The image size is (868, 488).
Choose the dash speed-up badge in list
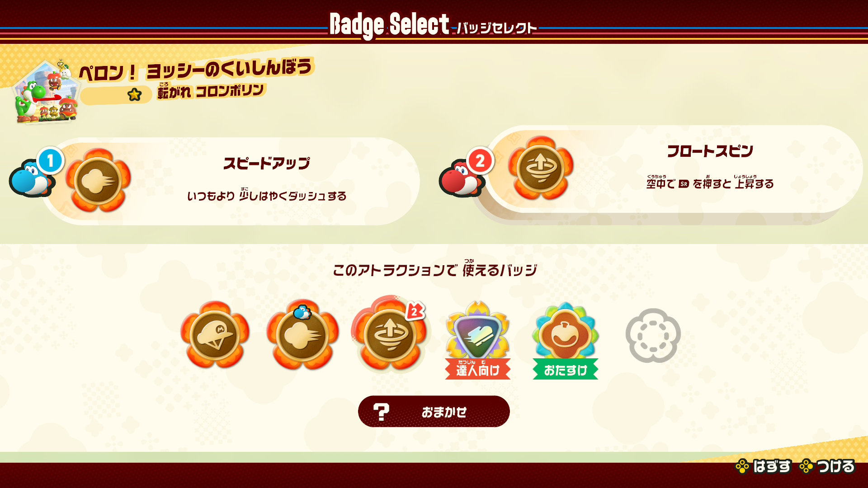[x=302, y=335]
